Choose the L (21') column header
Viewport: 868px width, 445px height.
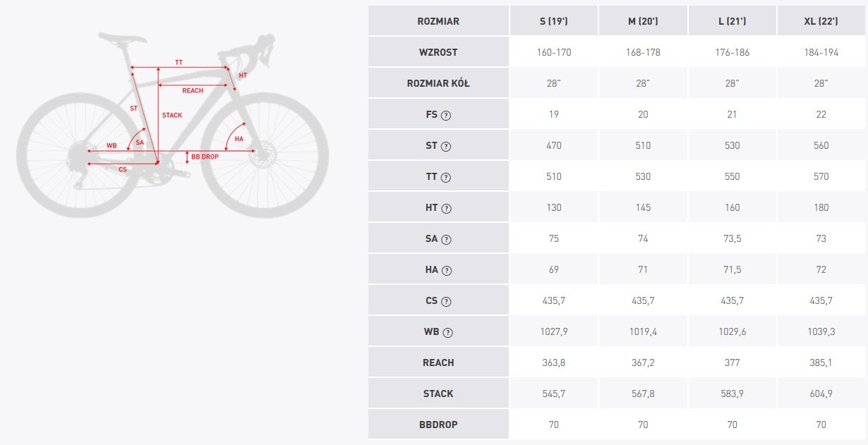click(x=732, y=21)
